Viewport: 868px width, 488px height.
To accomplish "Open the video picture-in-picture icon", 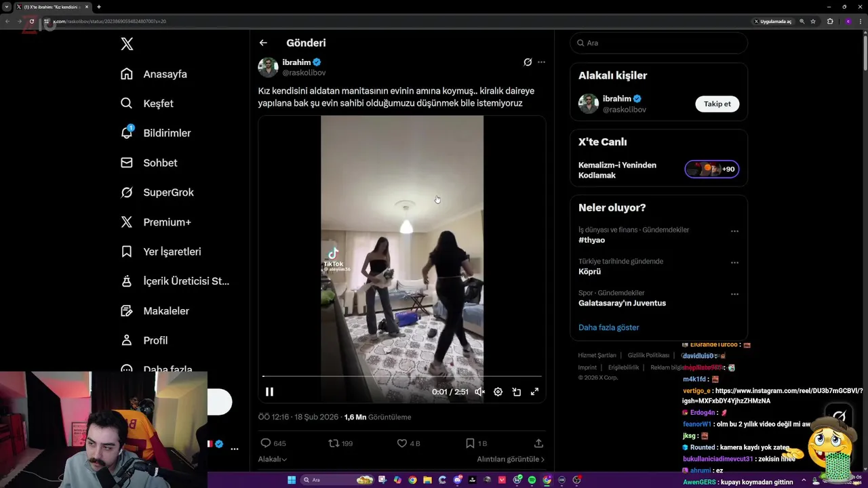I will (x=516, y=392).
